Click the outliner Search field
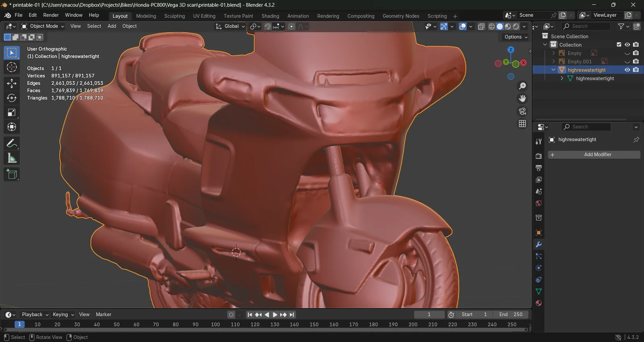This screenshot has height=342, width=644. [x=586, y=26]
